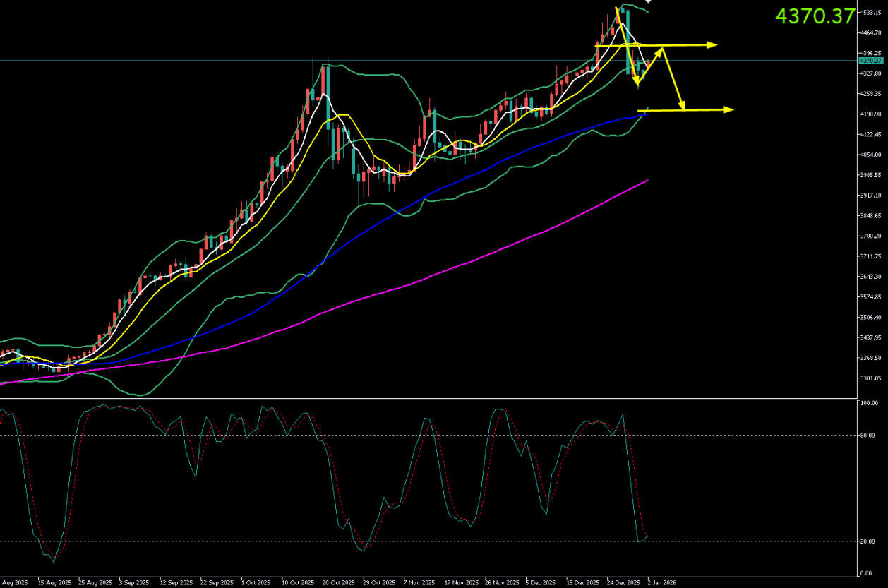Click the divider between chart and oscillator
This screenshot has height=588, width=888.
(x=424, y=399)
